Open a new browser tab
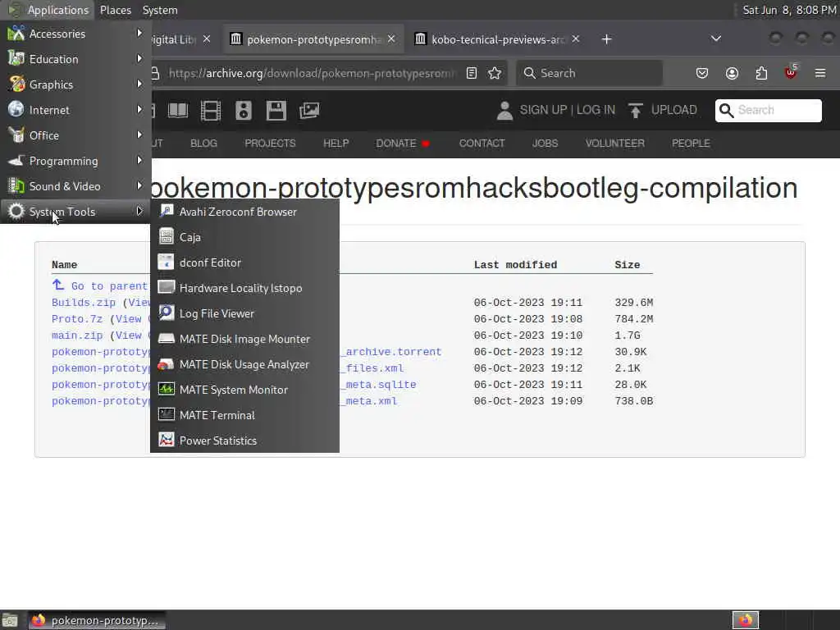This screenshot has width=840, height=630. point(606,39)
